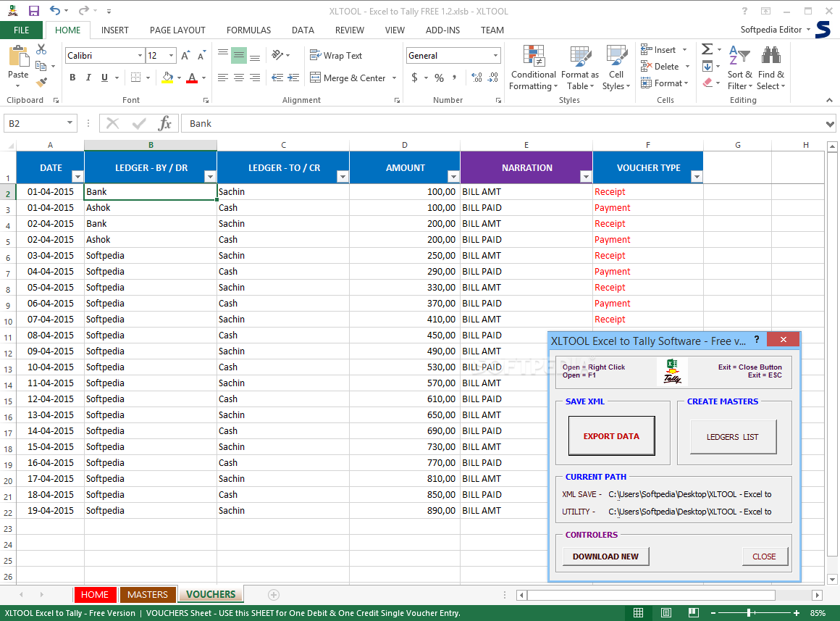Decrease indent of cell text
The image size is (840, 621).
click(x=277, y=78)
